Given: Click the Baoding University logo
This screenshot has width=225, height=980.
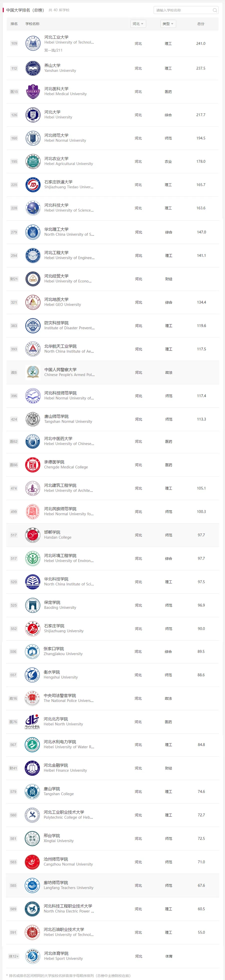Looking at the screenshot, I should coord(33,605).
